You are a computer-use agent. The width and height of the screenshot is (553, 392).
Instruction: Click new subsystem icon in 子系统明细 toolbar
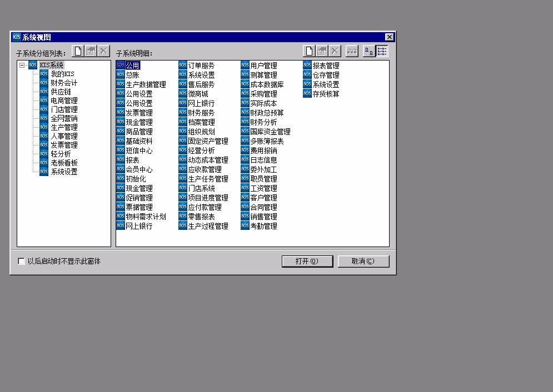[x=310, y=52]
